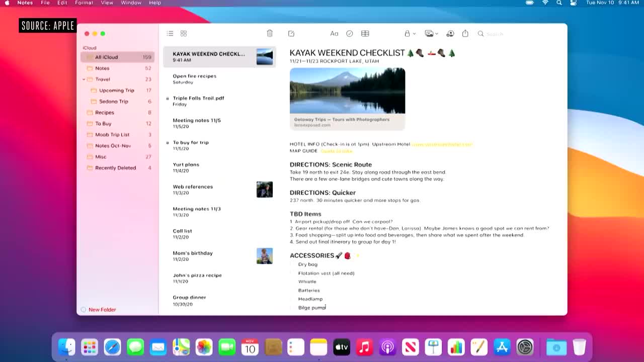Open Reminders from the Dock
644x362 pixels.
(x=296, y=347)
